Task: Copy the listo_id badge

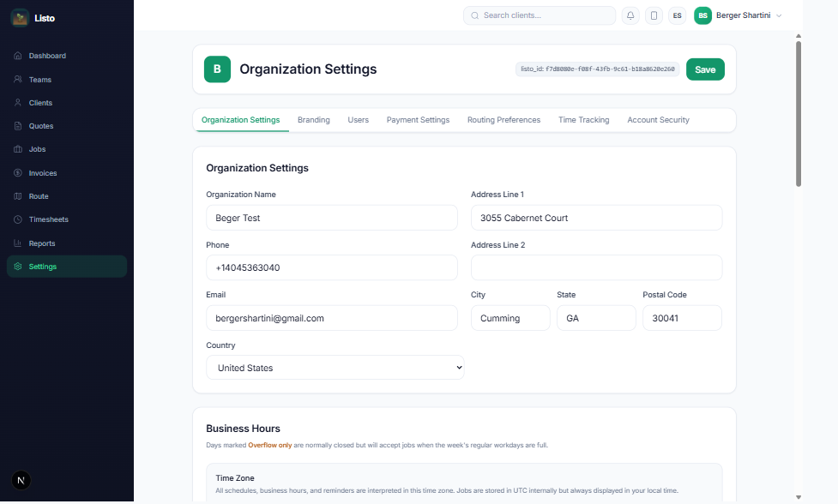Action: coord(598,69)
